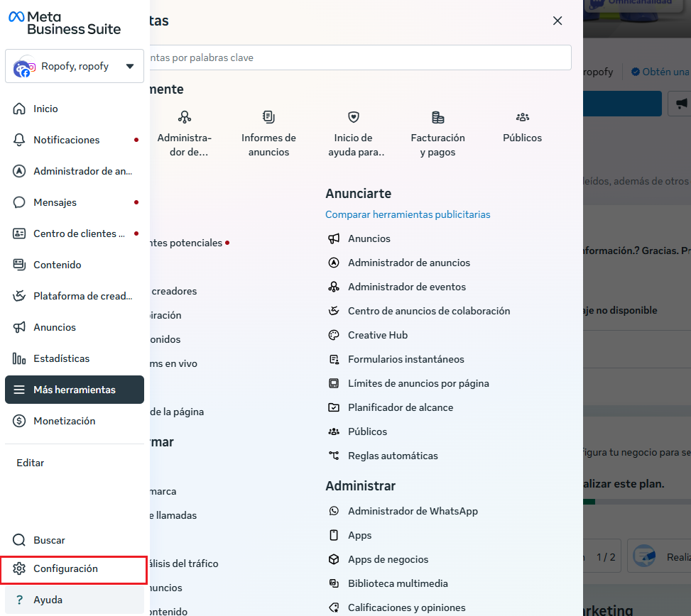
Task: Open Formularios instantáneos entry
Action: (396, 359)
